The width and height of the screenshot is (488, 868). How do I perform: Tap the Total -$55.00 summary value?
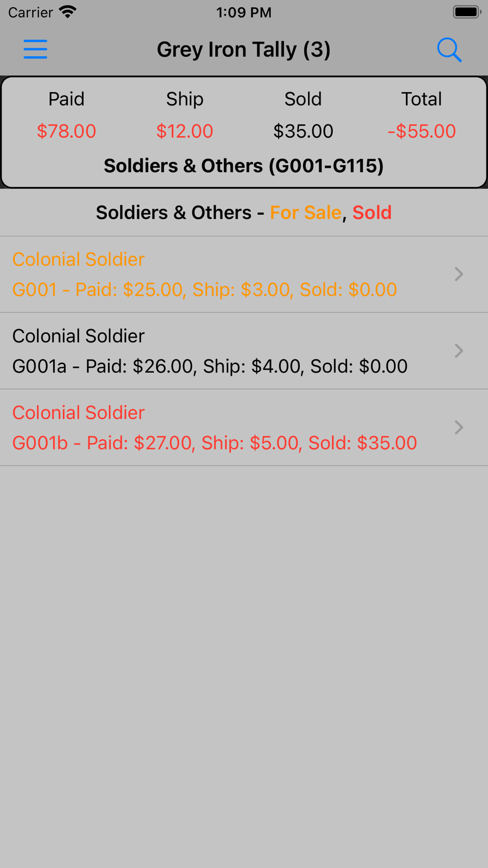(422, 131)
